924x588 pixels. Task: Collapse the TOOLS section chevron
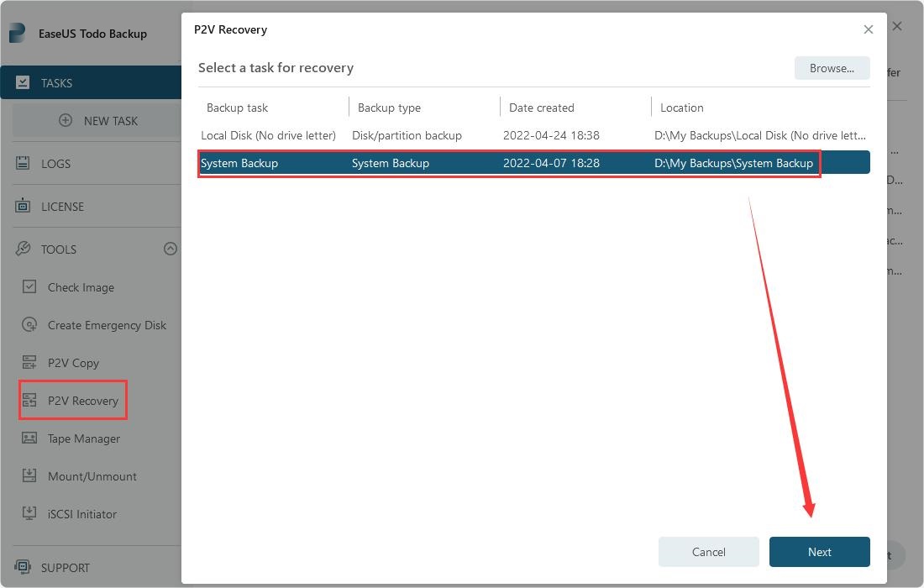click(x=171, y=249)
